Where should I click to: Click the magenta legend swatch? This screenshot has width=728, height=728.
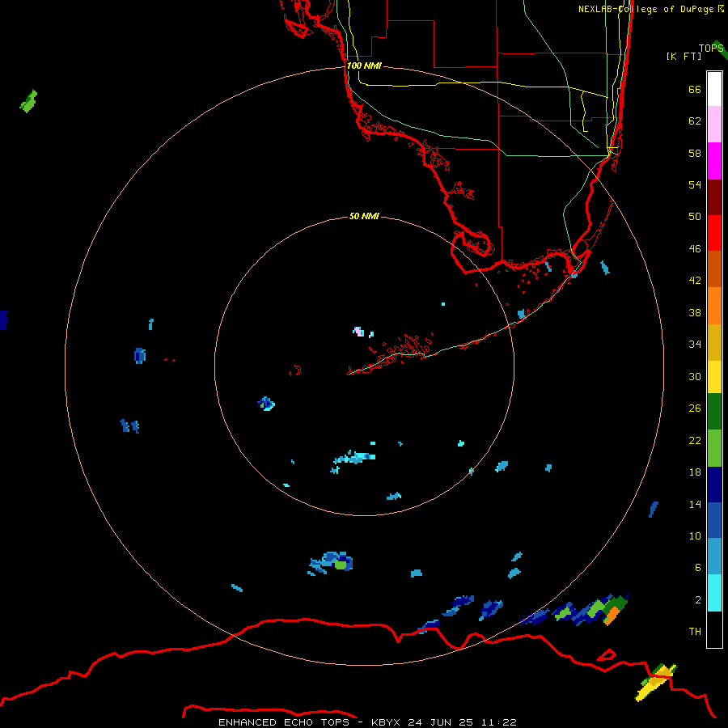point(714,161)
